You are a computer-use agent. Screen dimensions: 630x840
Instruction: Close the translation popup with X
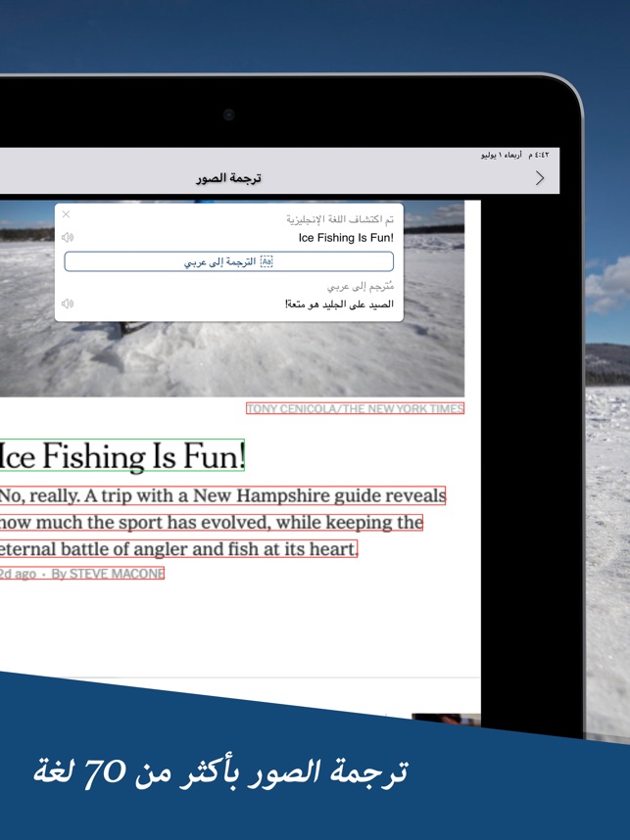[x=66, y=214]
